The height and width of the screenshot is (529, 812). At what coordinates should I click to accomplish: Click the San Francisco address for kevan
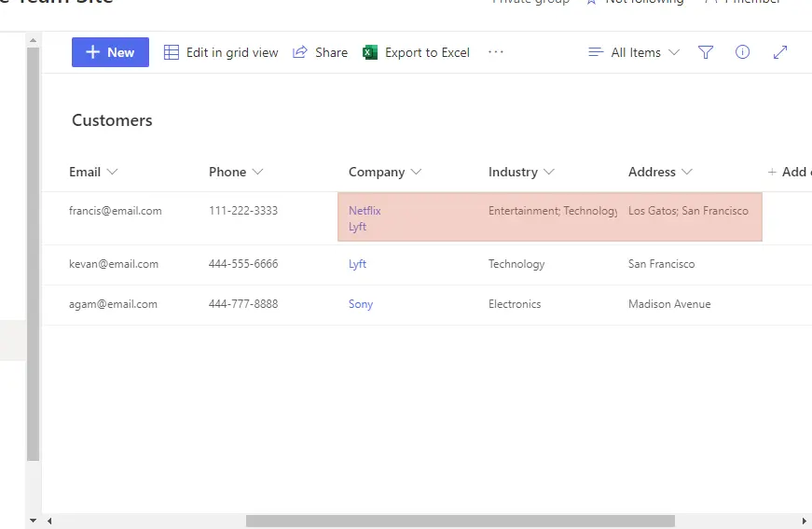(661, 264)
